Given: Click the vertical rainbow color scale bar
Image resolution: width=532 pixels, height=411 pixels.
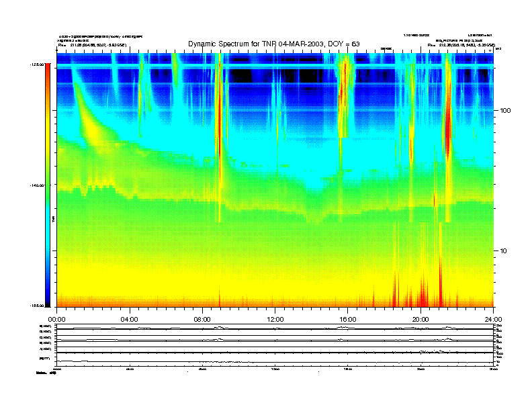Looking at the screenshot, I should click(48, 185).
